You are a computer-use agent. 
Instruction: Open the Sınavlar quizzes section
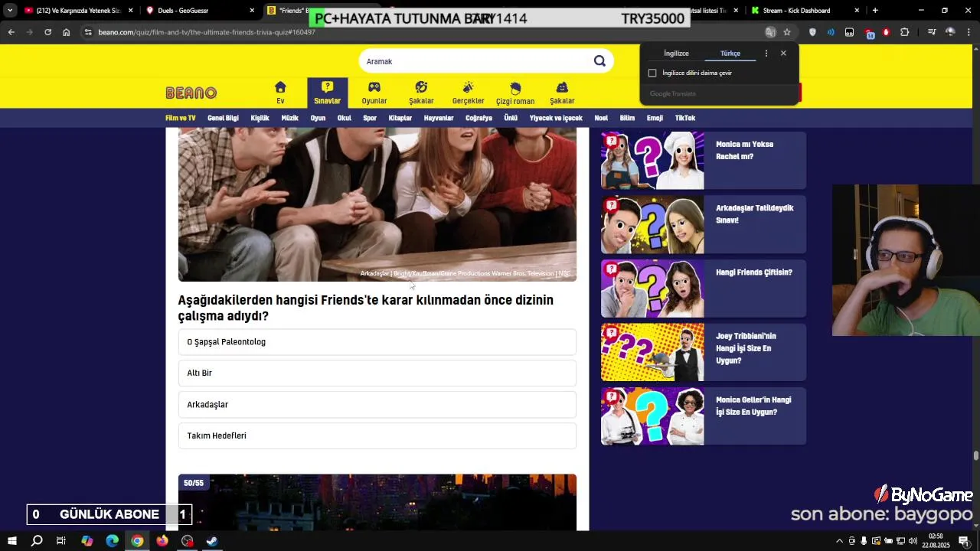[327, 93]
